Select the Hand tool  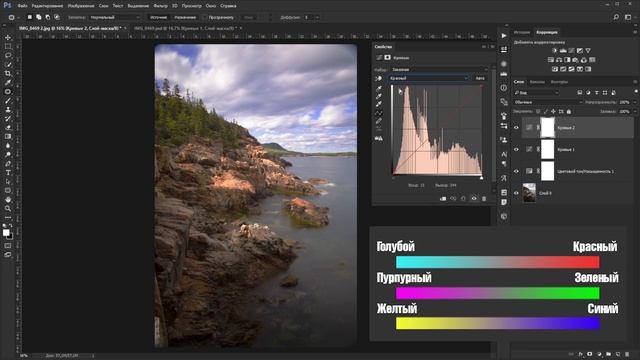point(8,200)
